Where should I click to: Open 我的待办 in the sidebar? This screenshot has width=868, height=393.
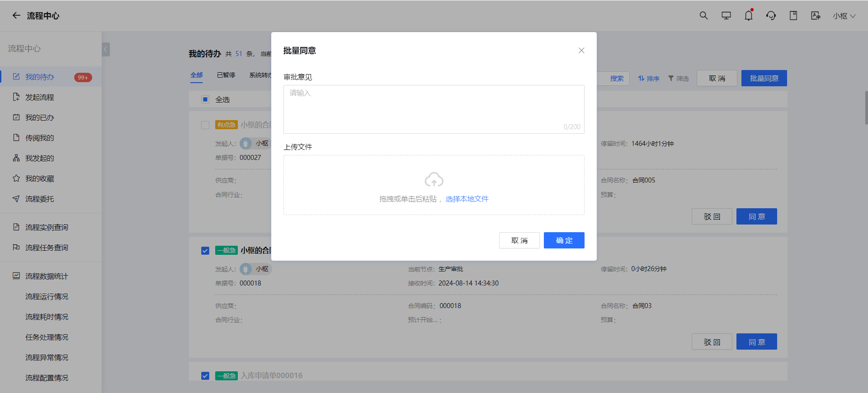coord(51,77)
